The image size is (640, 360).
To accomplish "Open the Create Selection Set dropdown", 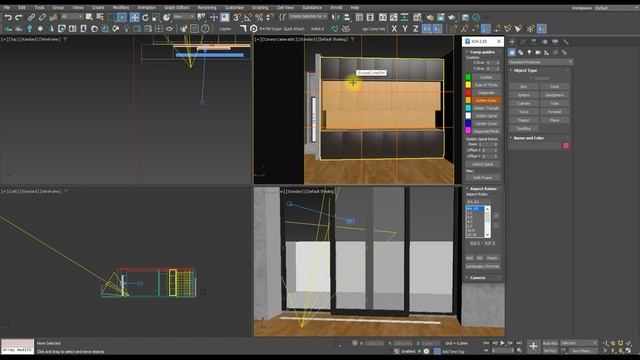I will pos(308,17).
